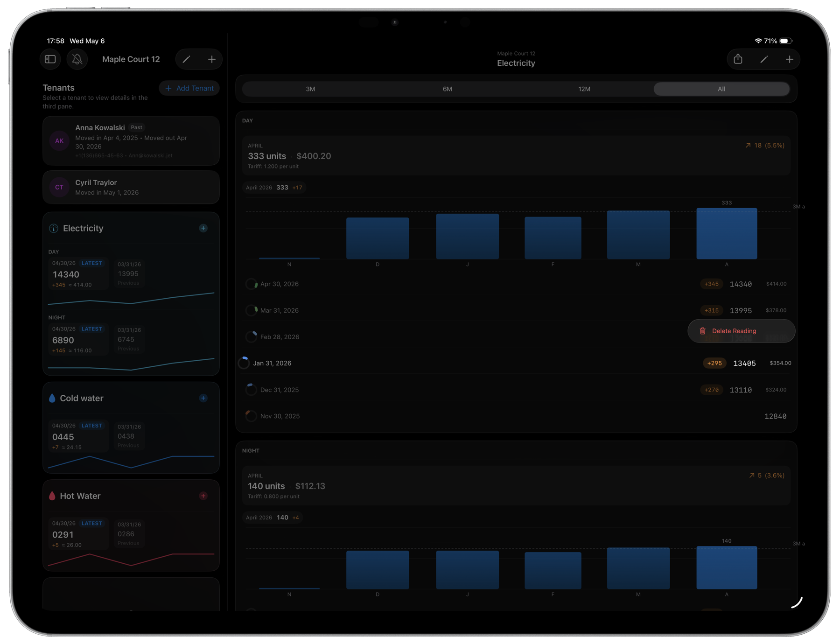
Task: Open the Day previous reading 13995 tile
Action: point(129,273)
